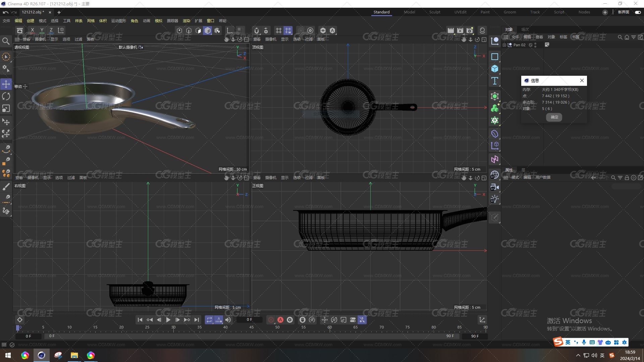Open the 文件 main menu

pos(6,21)
